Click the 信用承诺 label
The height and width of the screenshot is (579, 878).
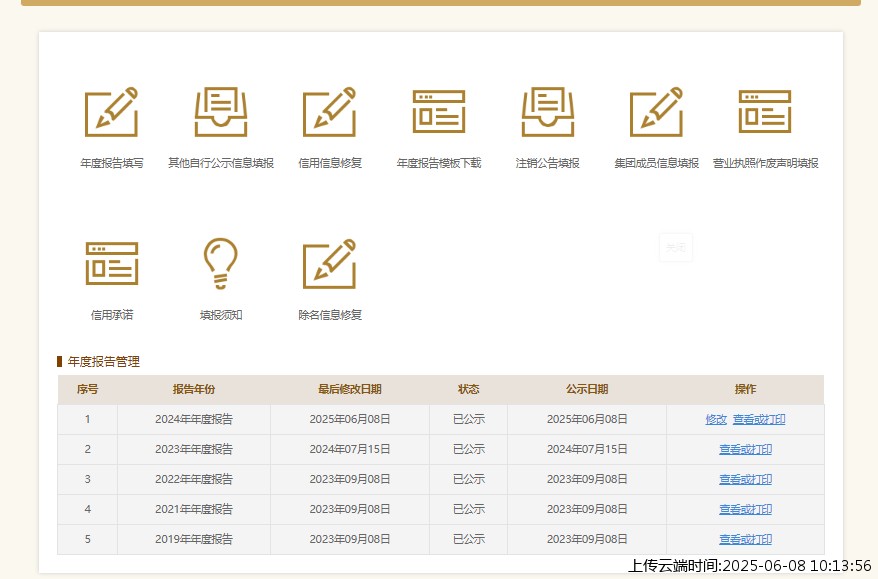click(x=111, y=315)
